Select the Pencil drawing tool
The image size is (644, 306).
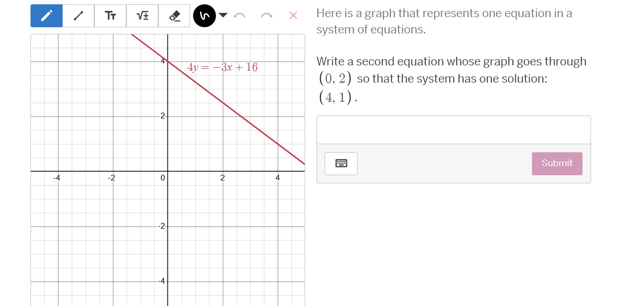46,15
